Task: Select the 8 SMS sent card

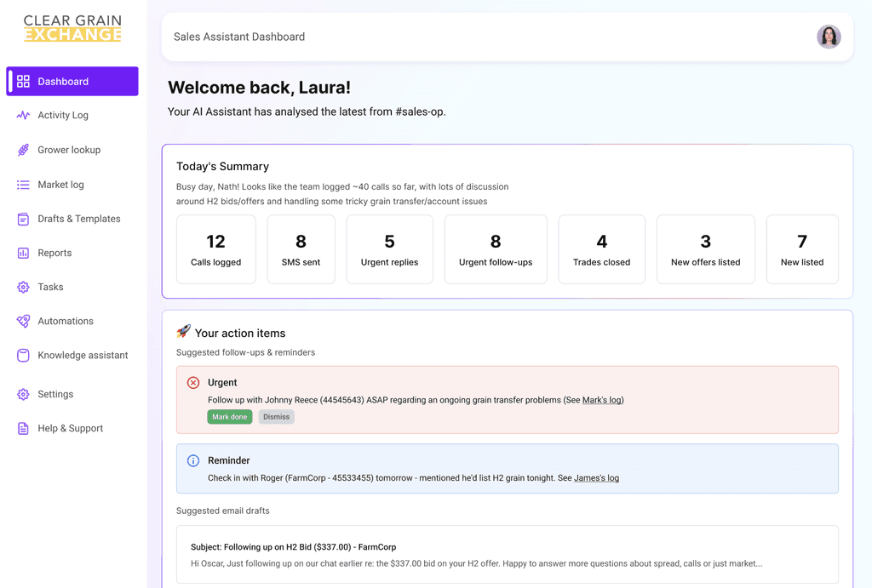Action: [x=301, y=249]
